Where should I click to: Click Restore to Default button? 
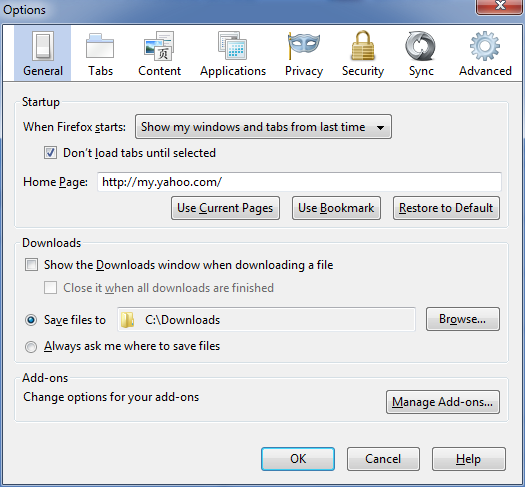click(x=446, y=208)
